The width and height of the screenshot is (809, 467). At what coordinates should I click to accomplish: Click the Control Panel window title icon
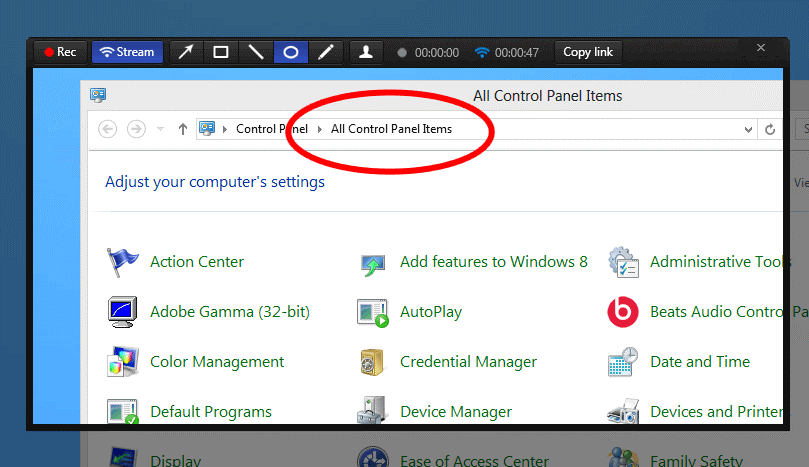pos(98,95)
